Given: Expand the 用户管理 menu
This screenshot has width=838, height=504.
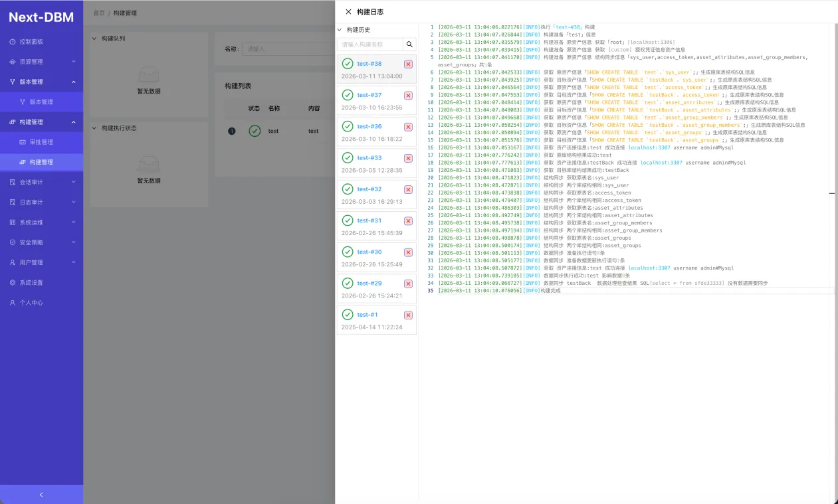Looking at the screenshot, I should coord(41,262).
